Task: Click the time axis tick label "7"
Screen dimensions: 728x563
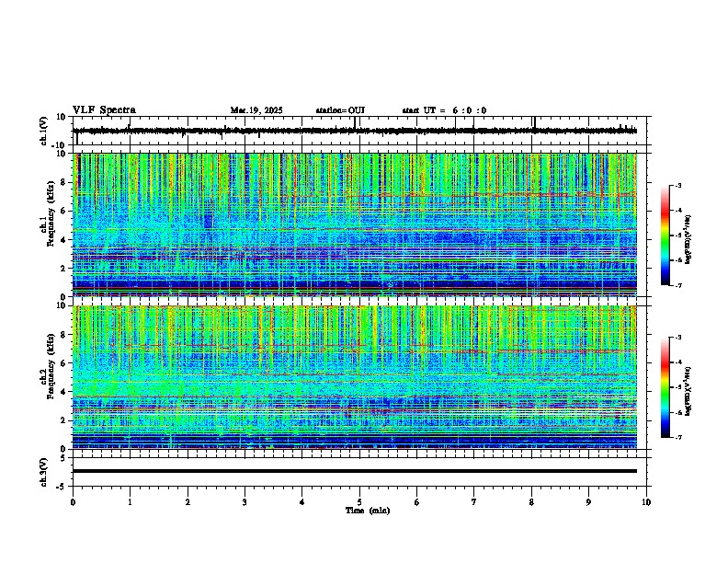Action: coord(474,502)
